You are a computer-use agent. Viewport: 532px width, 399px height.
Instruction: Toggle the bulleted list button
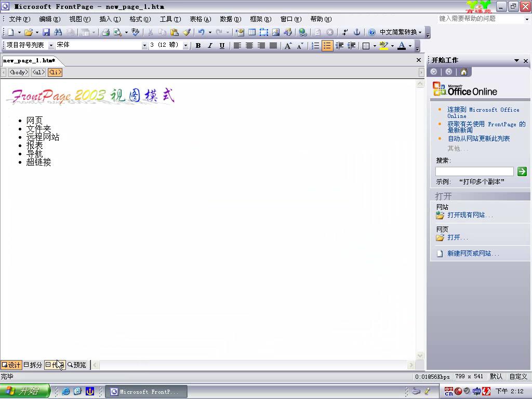(327, 46)
